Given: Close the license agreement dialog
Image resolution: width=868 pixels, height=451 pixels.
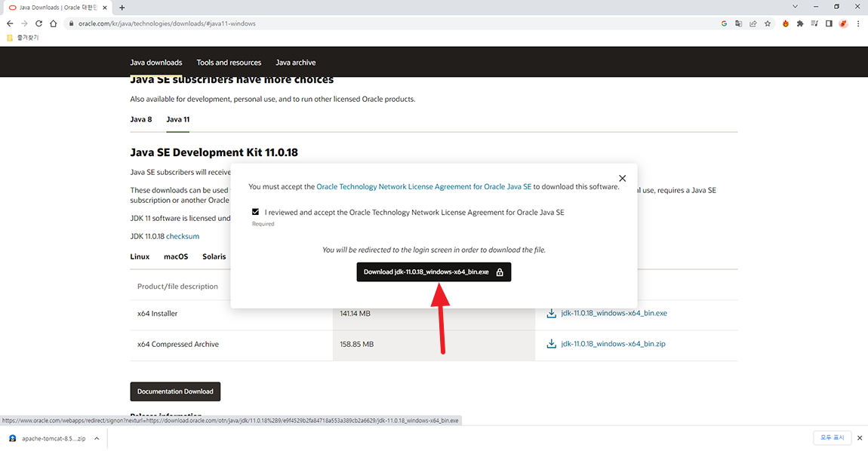Looking at the screenshot, I should tap(622, 178).
